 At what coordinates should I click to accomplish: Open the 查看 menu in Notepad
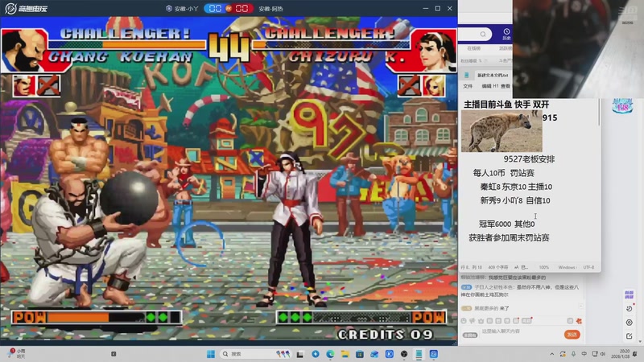(506, 86)
